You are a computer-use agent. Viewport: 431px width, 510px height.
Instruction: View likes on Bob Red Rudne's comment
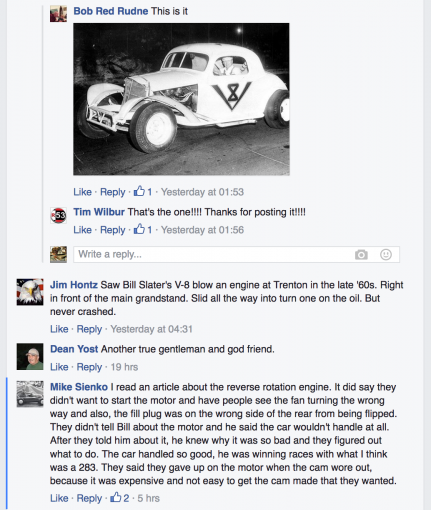[x=143, y=192]
